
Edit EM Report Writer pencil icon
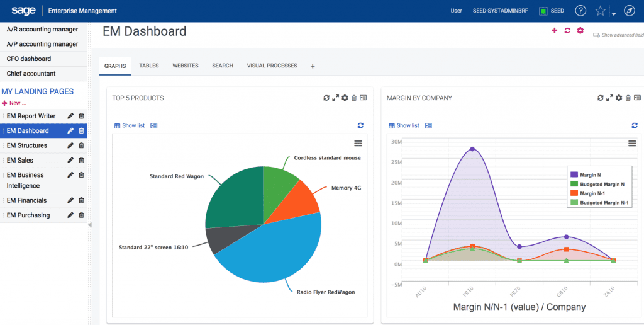(70, 116)
